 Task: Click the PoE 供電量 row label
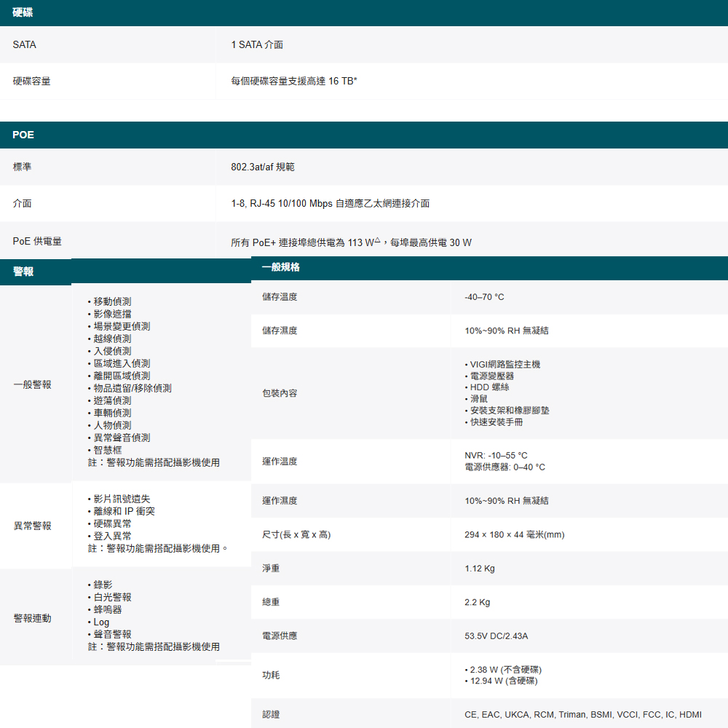(37, 241)
